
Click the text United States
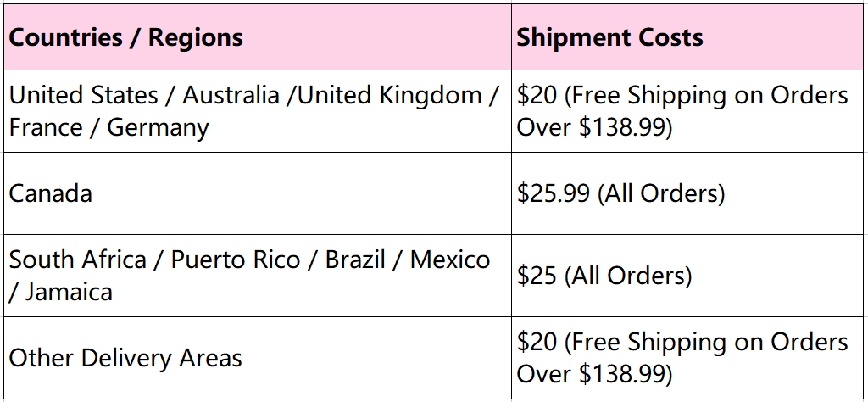[x=84, y=95]
